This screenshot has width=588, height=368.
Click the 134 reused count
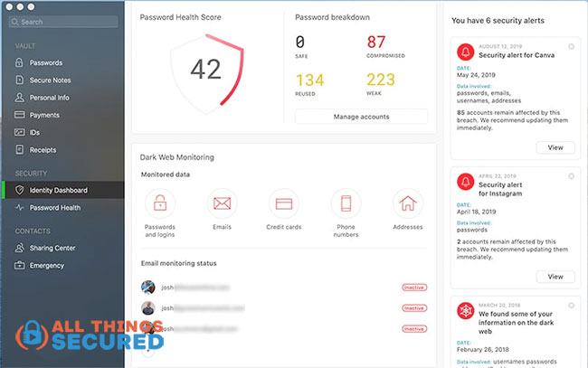[310, 80]
